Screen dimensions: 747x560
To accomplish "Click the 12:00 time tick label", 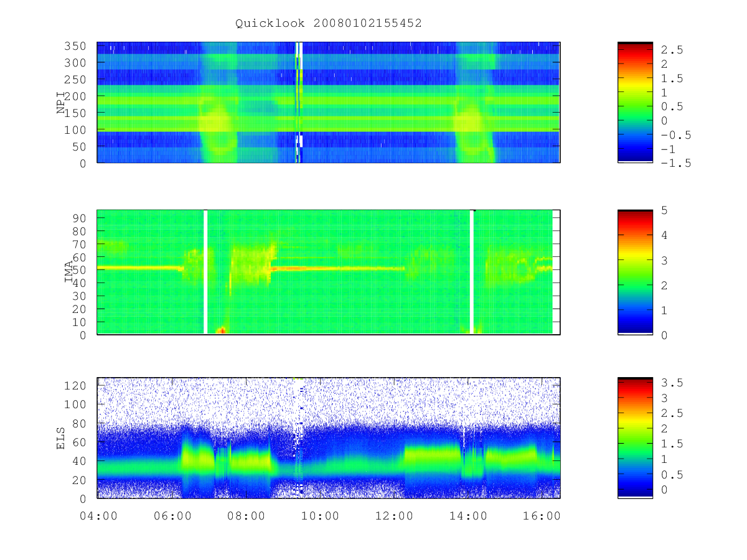I will tap(395, 516).
